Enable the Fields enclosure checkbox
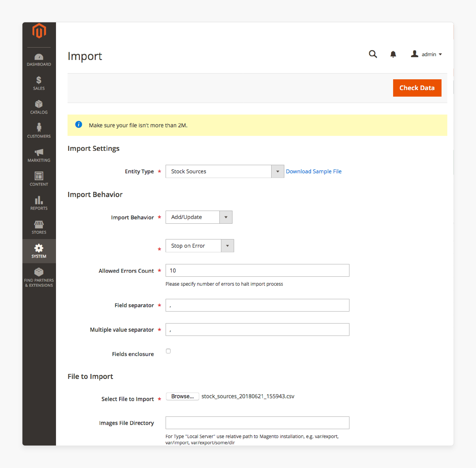The height and width of the screenshot is (468, 476). click(x=168, y=351)
